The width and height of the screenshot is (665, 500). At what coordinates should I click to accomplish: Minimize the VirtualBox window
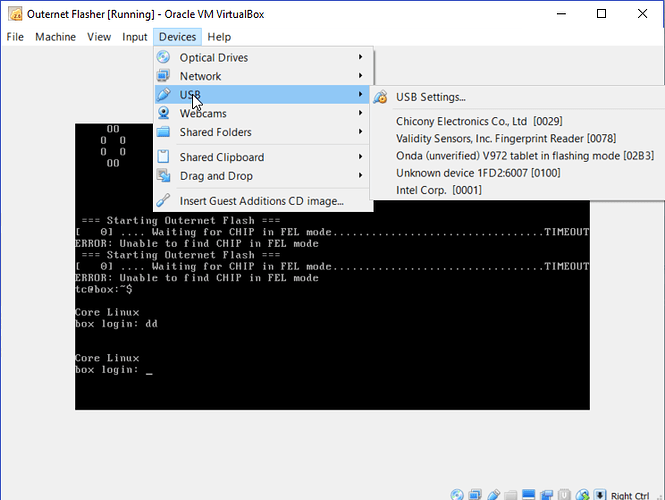(561, 14)
